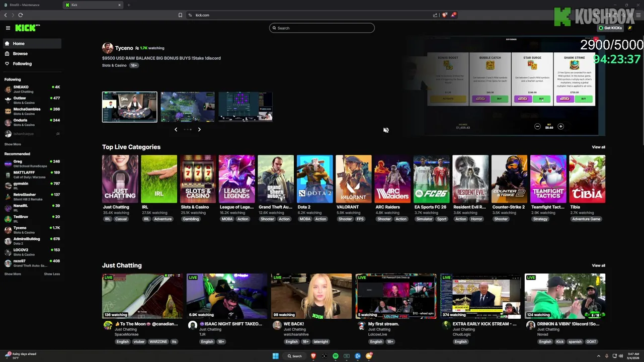Open AdmiralBulldog channel in Recommended list

pyautogui.click(x=32, y=241)
